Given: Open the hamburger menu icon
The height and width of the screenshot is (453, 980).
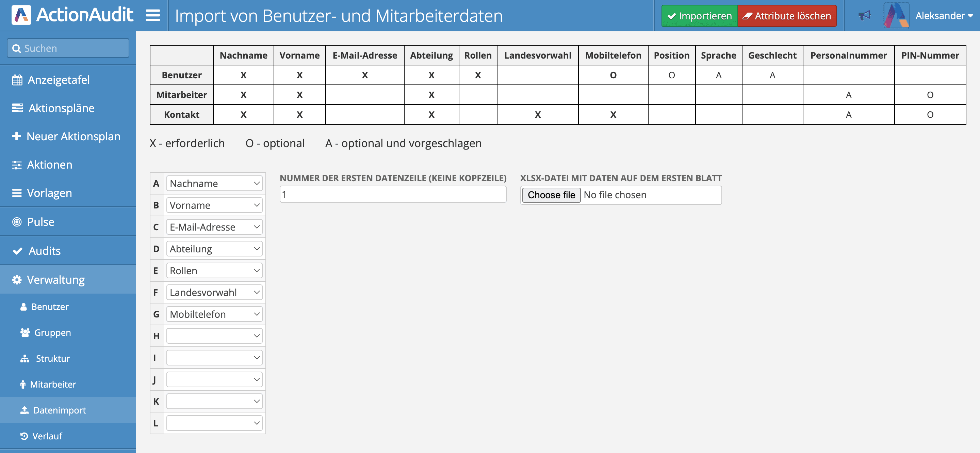Looking at the screenshot, I should pyautogui.click(x=152, y=16).
